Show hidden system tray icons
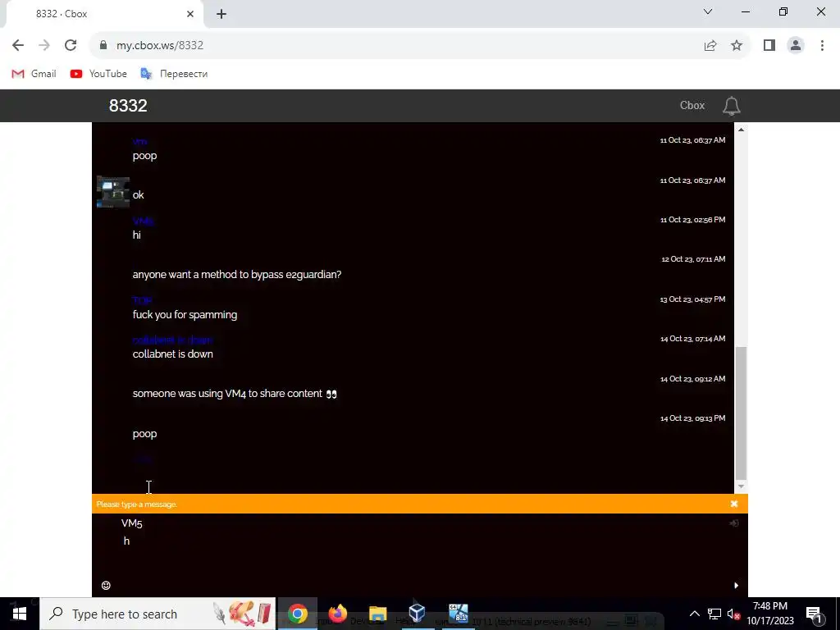840x630 pixels. coord(694,614)
